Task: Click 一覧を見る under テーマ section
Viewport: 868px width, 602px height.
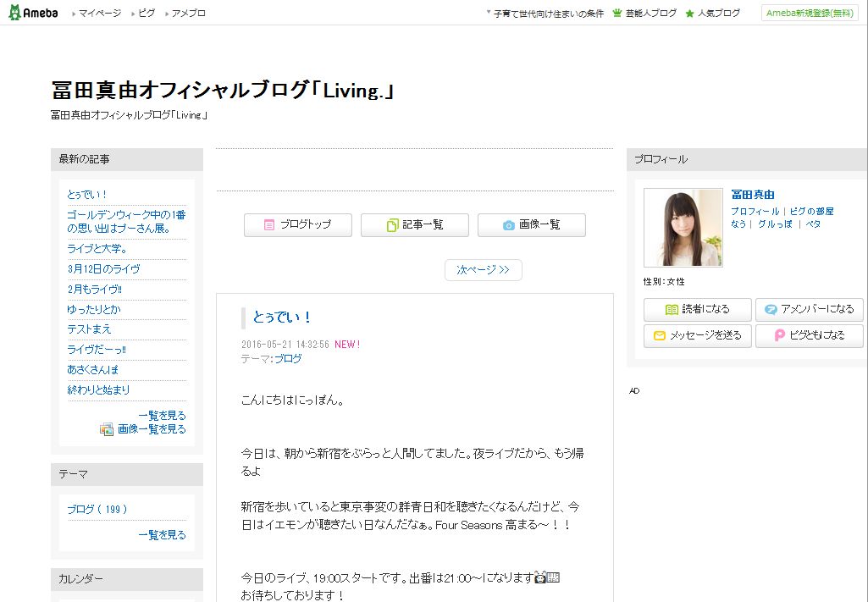Action: [162, 534]
